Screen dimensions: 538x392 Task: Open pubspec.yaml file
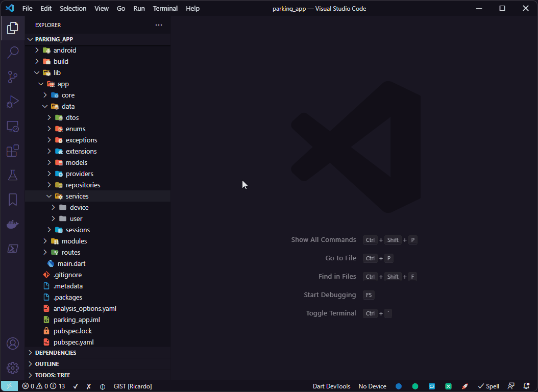98,342
